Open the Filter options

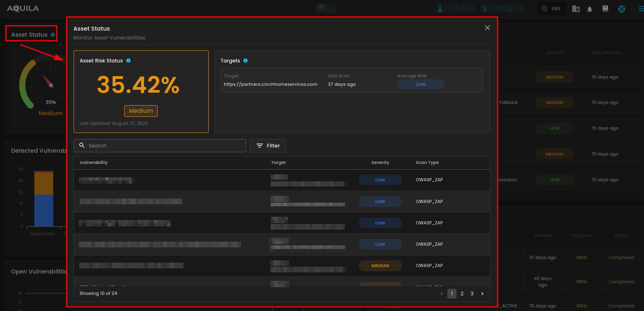[267, 146]
